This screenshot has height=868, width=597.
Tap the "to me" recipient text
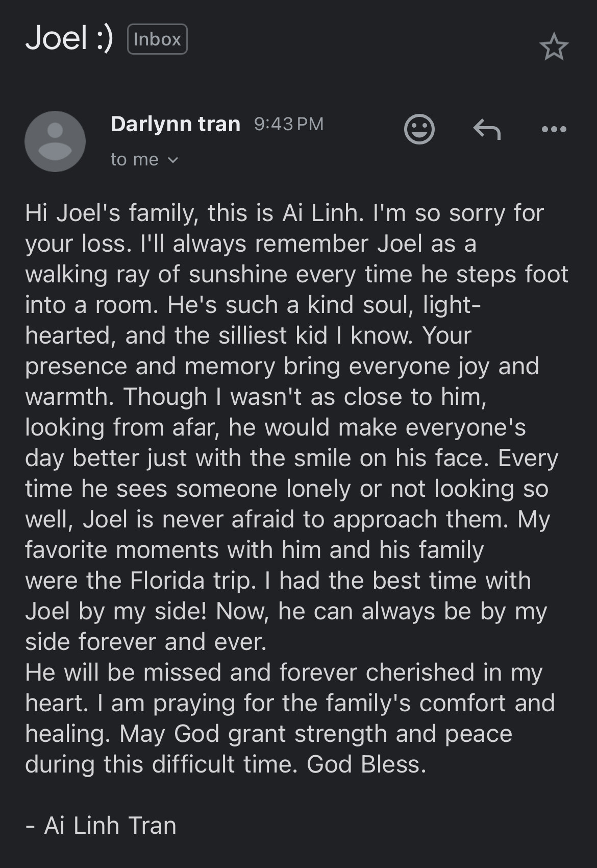pos(135,160)
